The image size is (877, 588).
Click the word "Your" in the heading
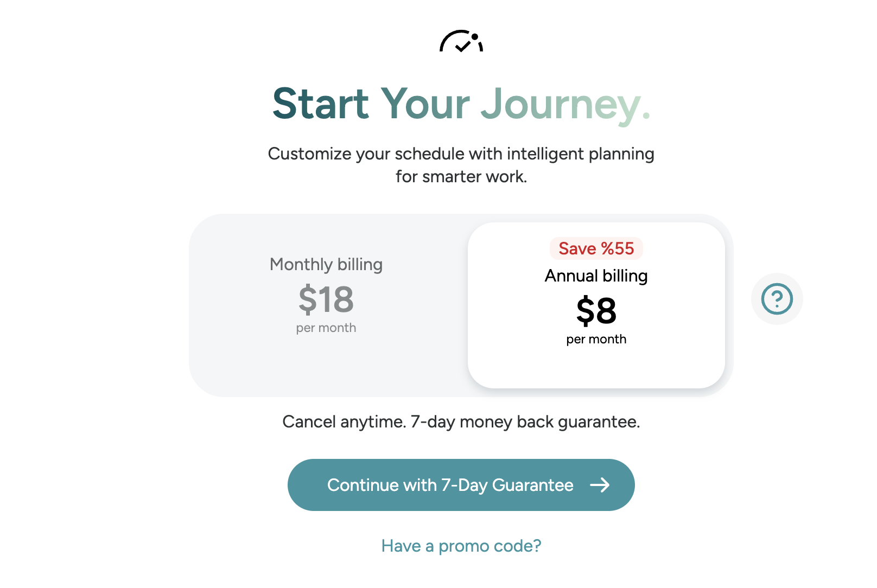425,104
